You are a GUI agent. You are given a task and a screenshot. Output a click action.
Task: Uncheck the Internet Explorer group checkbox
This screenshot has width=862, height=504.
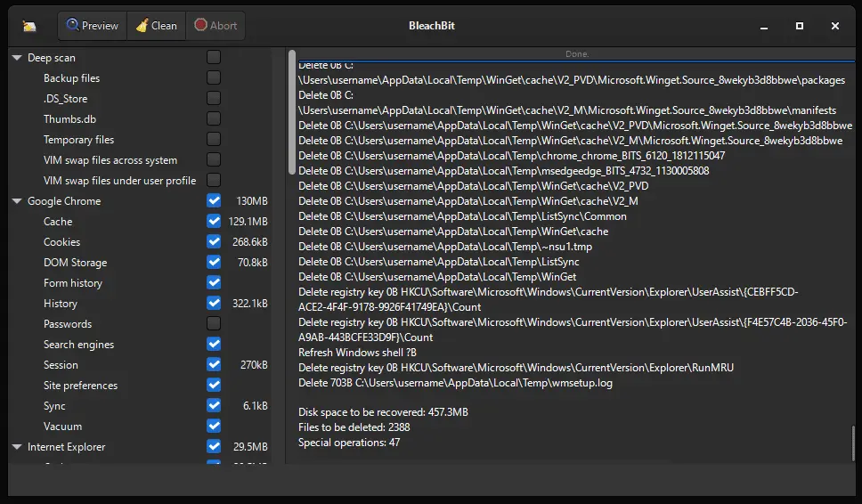pyautogui.click(x=214, y=446)
